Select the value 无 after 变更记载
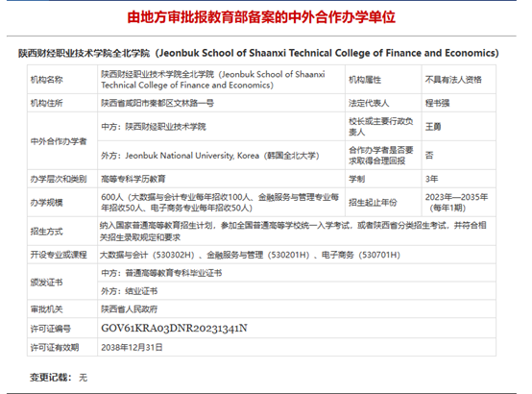The height and width of the screenshot is (394, 532). 84,378
